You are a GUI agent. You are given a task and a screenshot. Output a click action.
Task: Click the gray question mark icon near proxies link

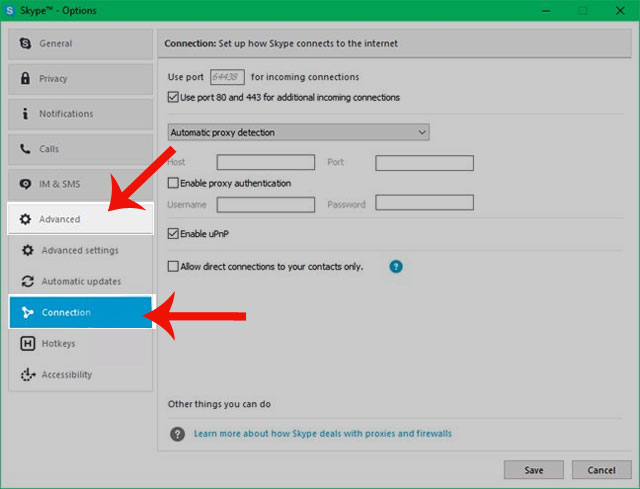[x=178, y=434]
